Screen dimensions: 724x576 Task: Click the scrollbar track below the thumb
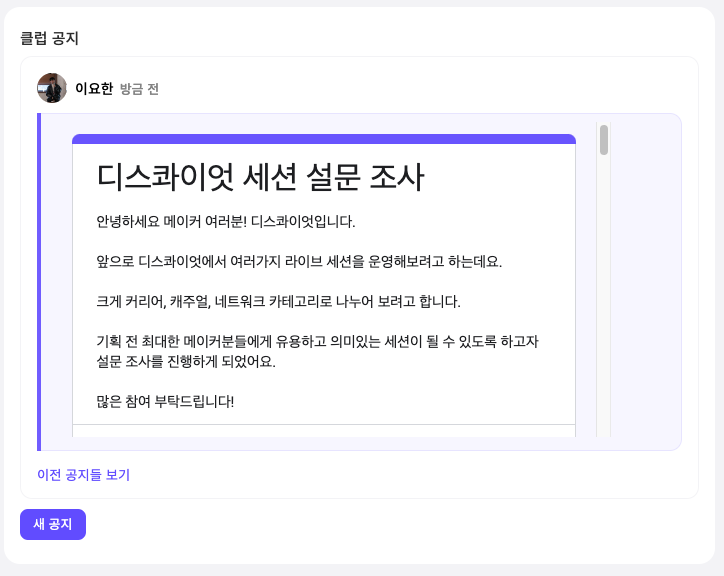tap(603, 296)
